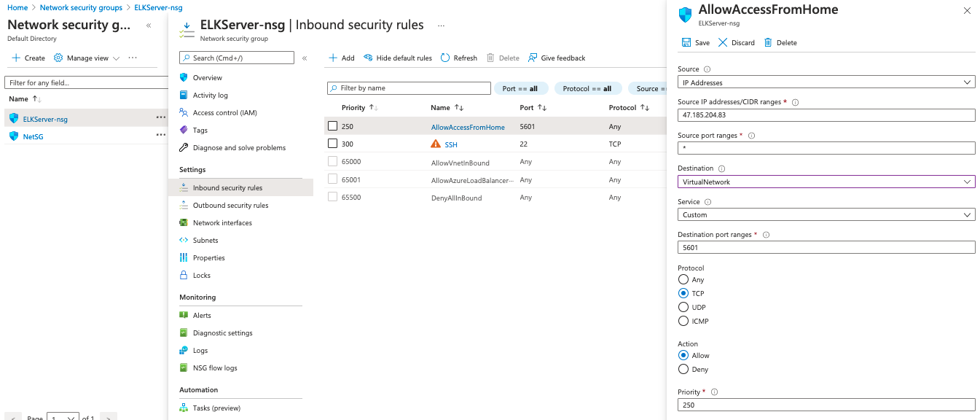Add a new inbound rule
This screenshot has height=420, width=980.
point(341,58)
